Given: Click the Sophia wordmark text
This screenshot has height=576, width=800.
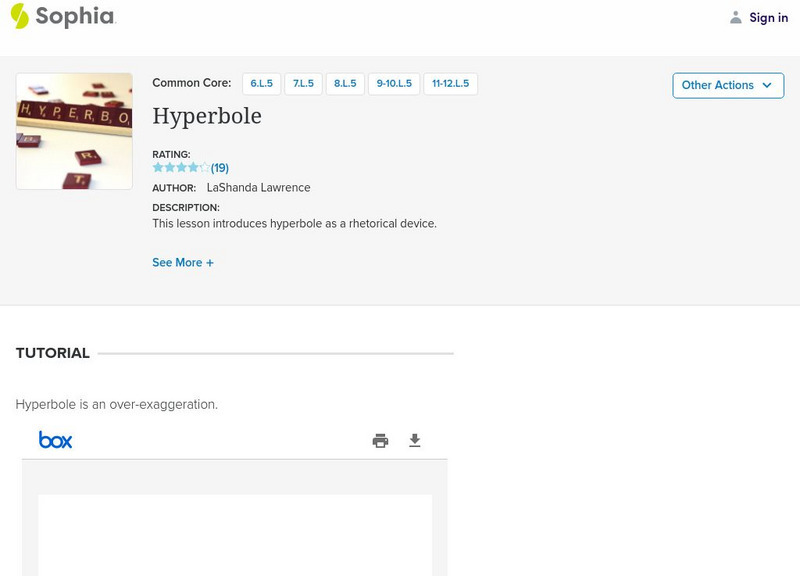Looking at the screenshot, I should tap(75, 17).
